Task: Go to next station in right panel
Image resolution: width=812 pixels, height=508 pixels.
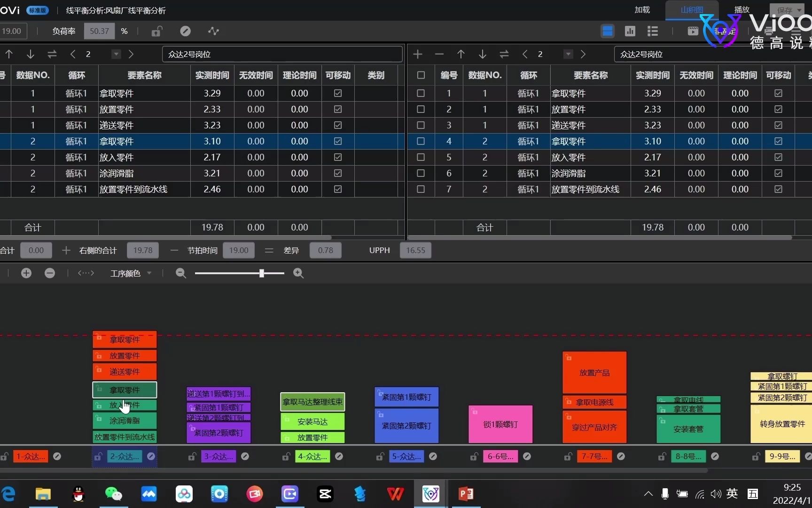Action: pos(583,54)
